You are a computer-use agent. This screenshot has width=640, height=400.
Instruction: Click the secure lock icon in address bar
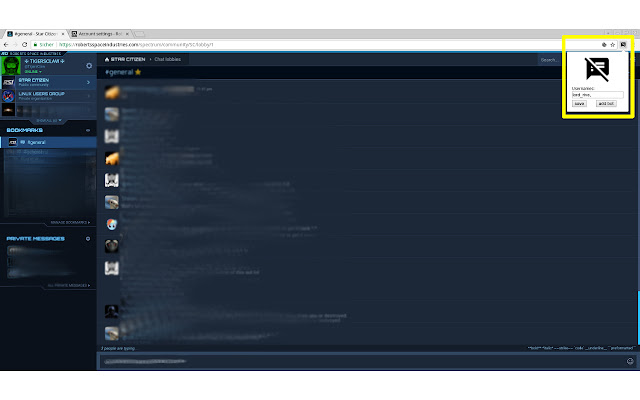click(x=36, y=44)
